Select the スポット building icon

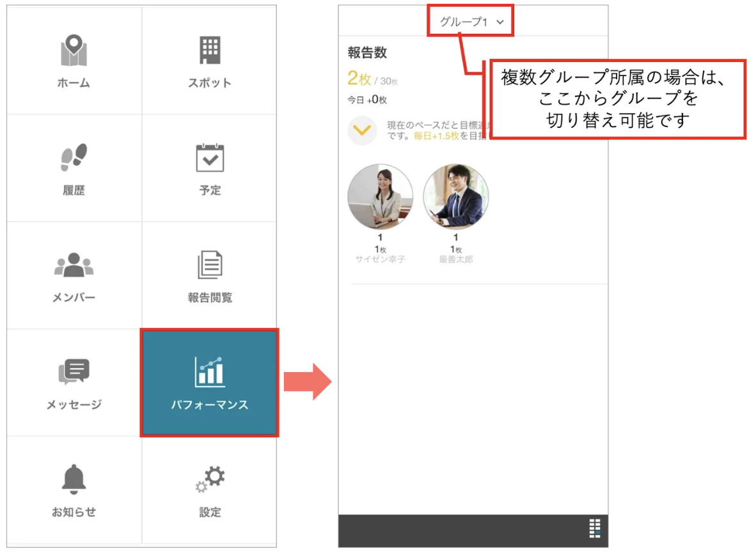[210, 50]
